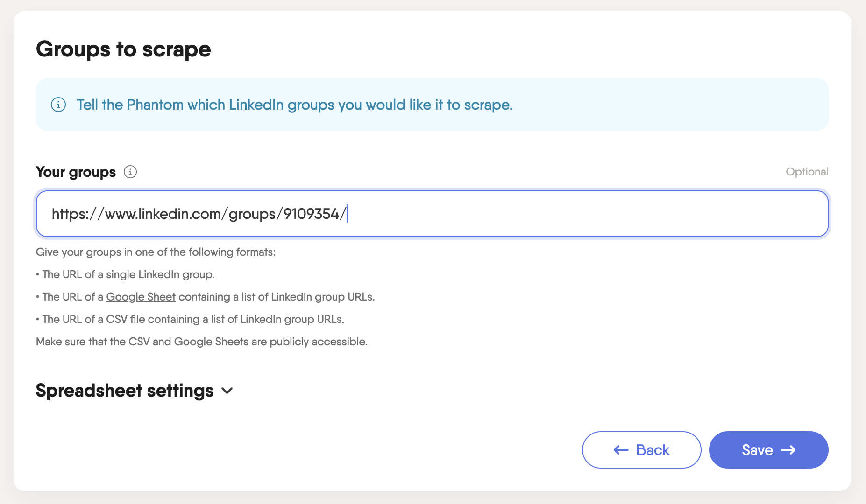Click the Your groups field label

click(x=76, y=172)
